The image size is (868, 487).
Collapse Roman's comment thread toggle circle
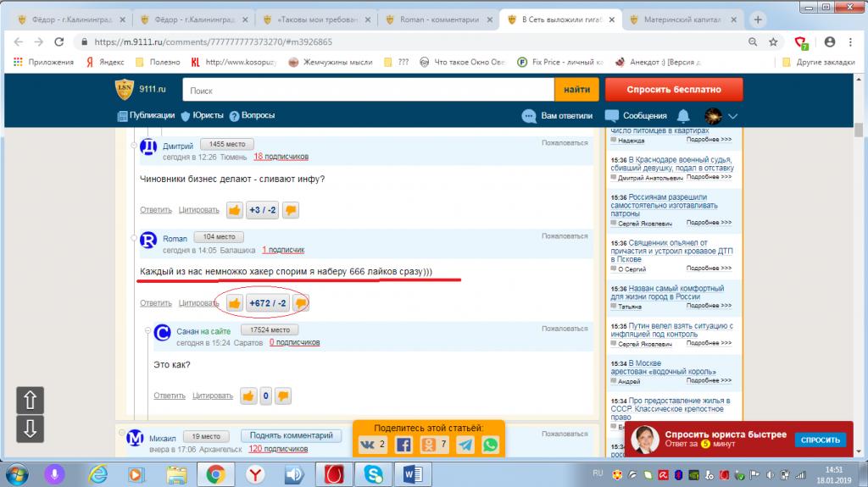(x=134, y=240)
